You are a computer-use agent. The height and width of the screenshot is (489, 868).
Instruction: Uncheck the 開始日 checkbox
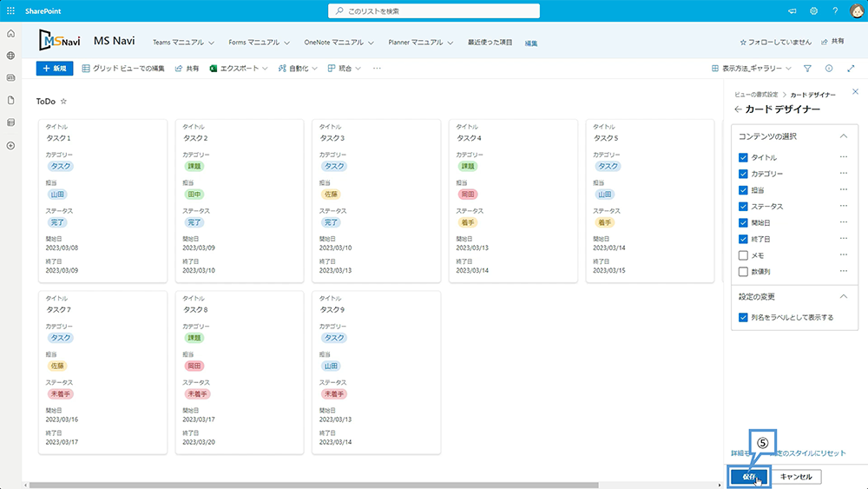743,222
